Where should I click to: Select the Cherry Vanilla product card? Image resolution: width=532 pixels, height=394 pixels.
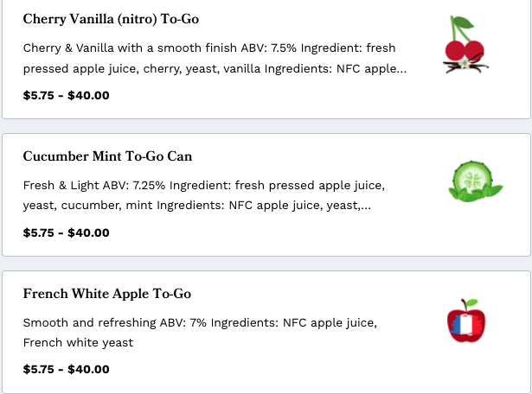tap(266, 60)
